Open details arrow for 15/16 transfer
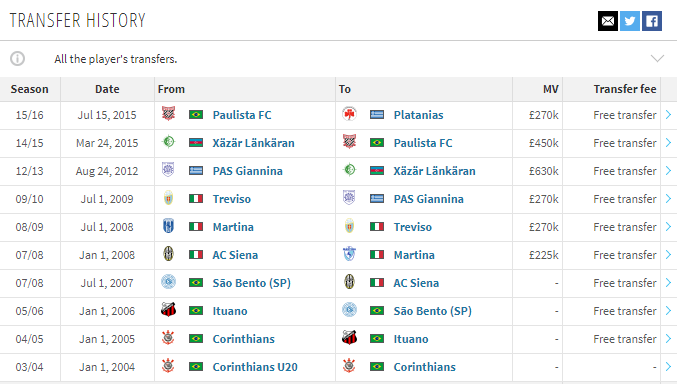This screenshot has height=384, width=677. tap(668, 114)
